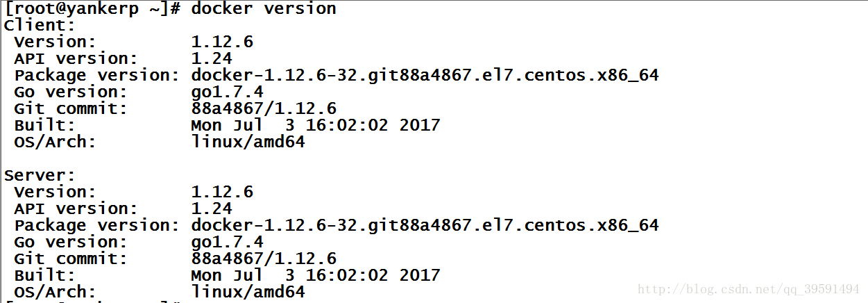Click the Client Built date value
The image size is (868, 303).
pos(316,125)
